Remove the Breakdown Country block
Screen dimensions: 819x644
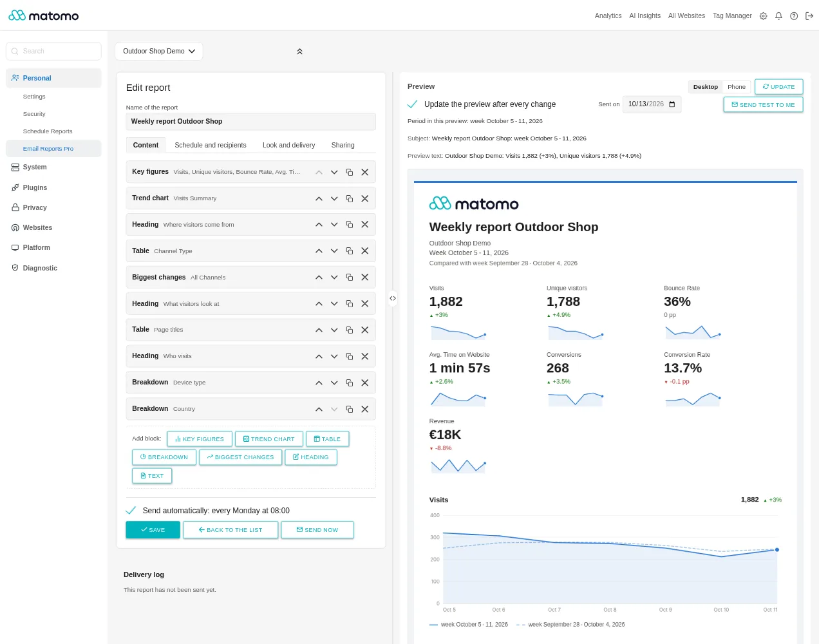coord(365,409)
